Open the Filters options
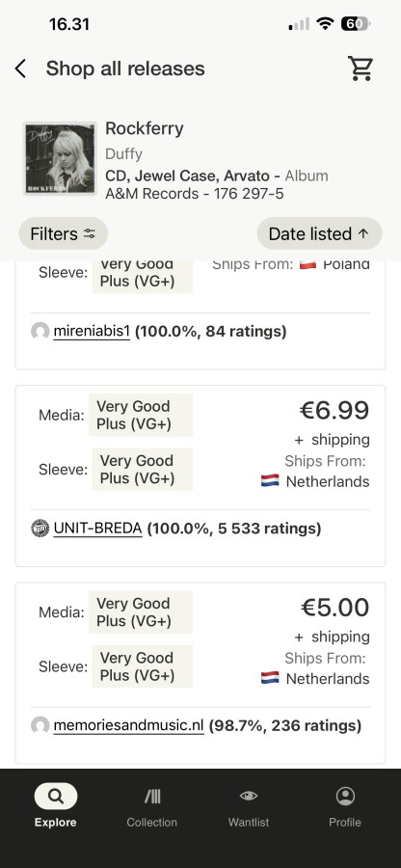Image resolution: width=401 pixels, height=868 pixels. tap(63, 233)
